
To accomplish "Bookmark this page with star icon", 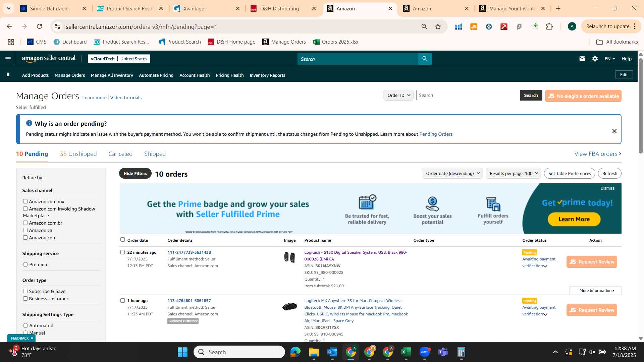I will click(x=438, y=26).
